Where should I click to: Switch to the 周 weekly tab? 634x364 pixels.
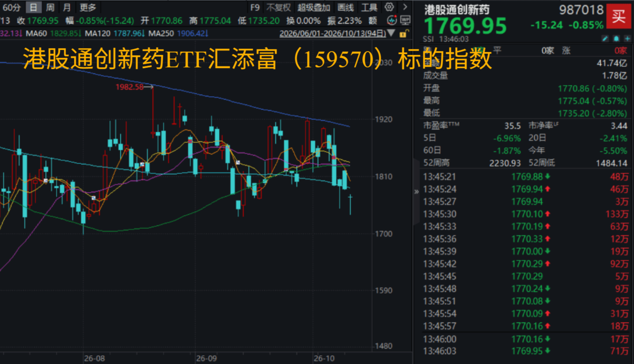[x=50, y=7]
